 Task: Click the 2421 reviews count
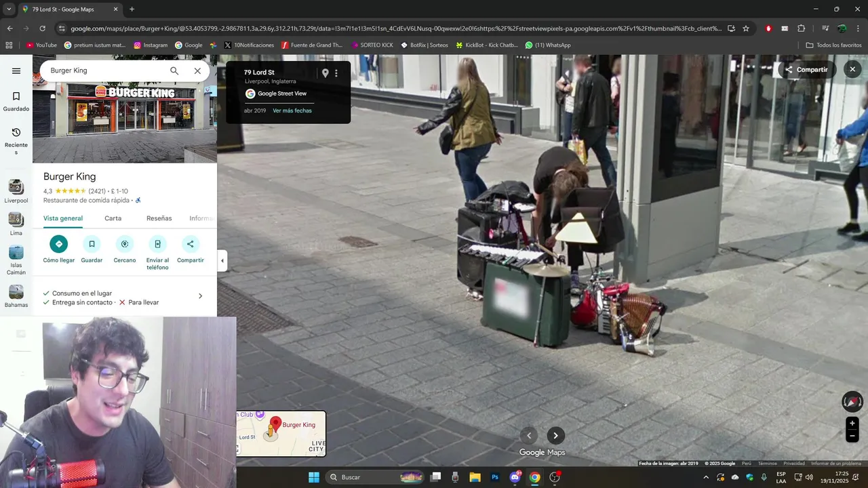pyautogui.click(x=97, y=191)
